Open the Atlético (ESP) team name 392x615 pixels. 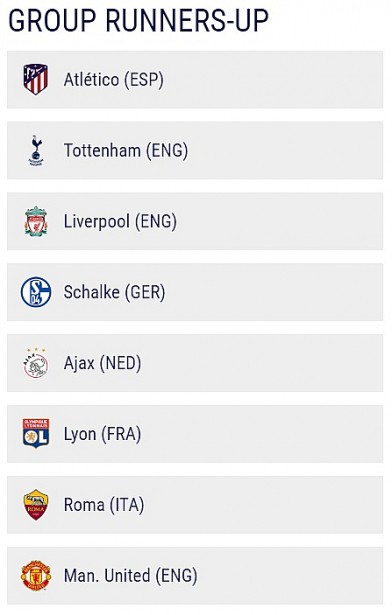tap(114, 80)
